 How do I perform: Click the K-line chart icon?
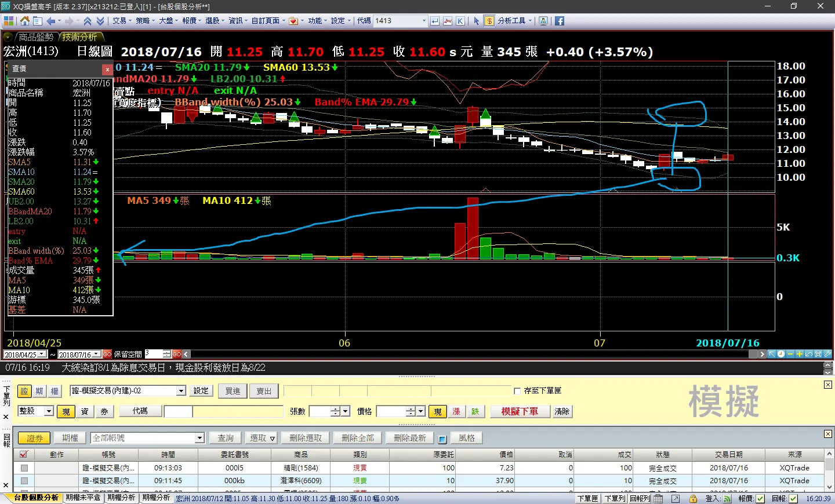click(x=460, y=21)
